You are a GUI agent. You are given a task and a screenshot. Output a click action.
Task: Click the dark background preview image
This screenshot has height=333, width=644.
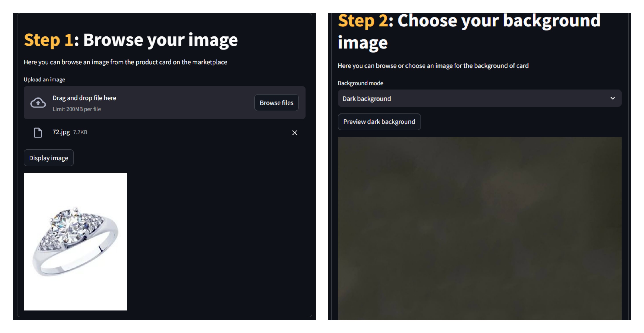click(x=479, y=228)
